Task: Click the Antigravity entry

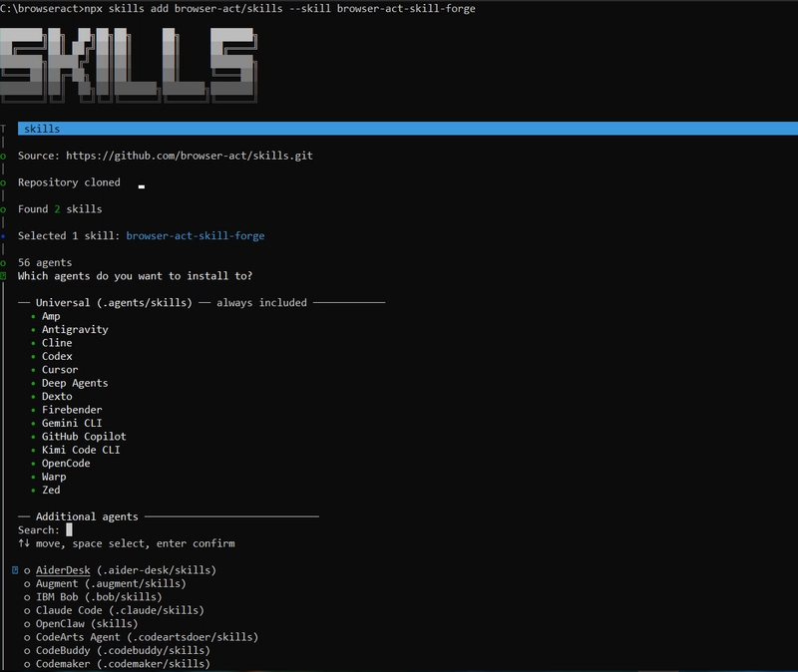Action: point(75,329)
